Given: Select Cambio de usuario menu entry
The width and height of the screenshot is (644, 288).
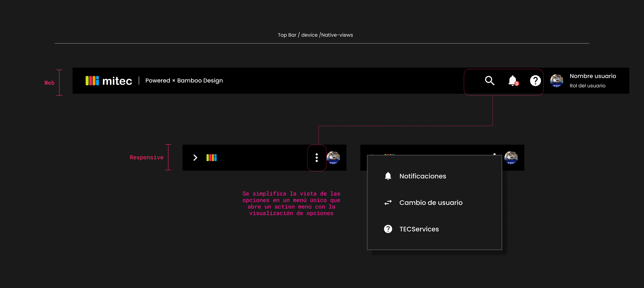Looking at the screenshot, I should click(435, 203).
